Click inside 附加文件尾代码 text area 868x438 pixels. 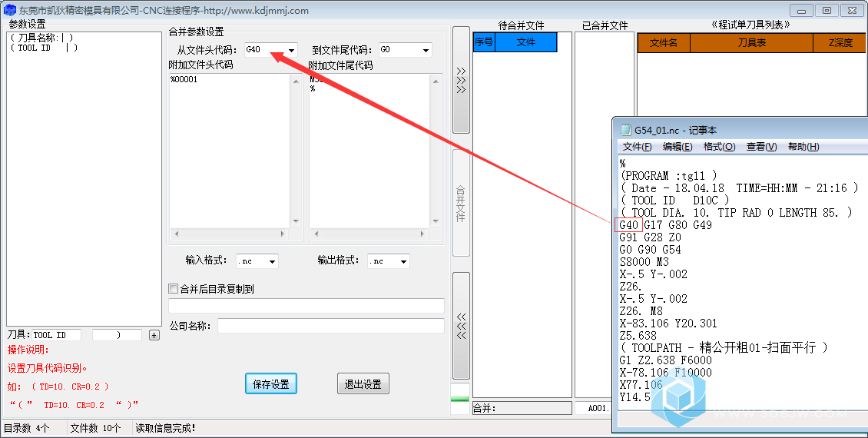(x=369, y=151)
